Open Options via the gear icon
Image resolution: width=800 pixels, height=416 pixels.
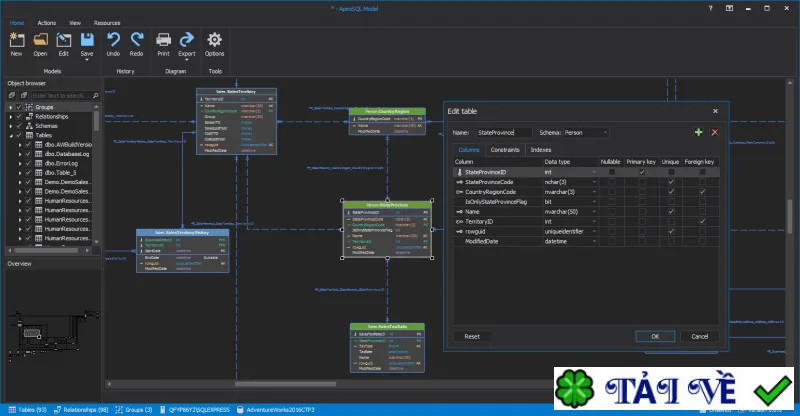tap(214, 40)
